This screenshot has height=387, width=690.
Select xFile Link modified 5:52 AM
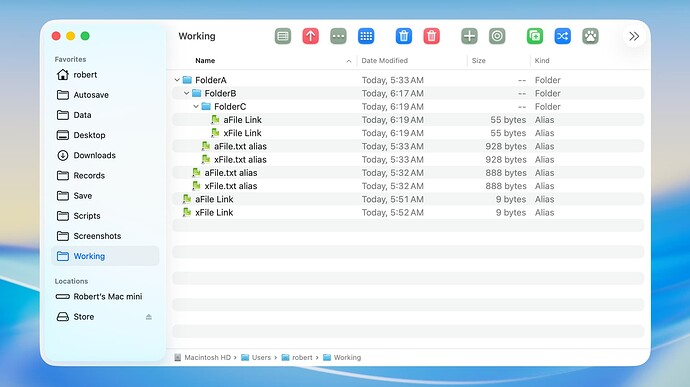click(x=408, y=212)
